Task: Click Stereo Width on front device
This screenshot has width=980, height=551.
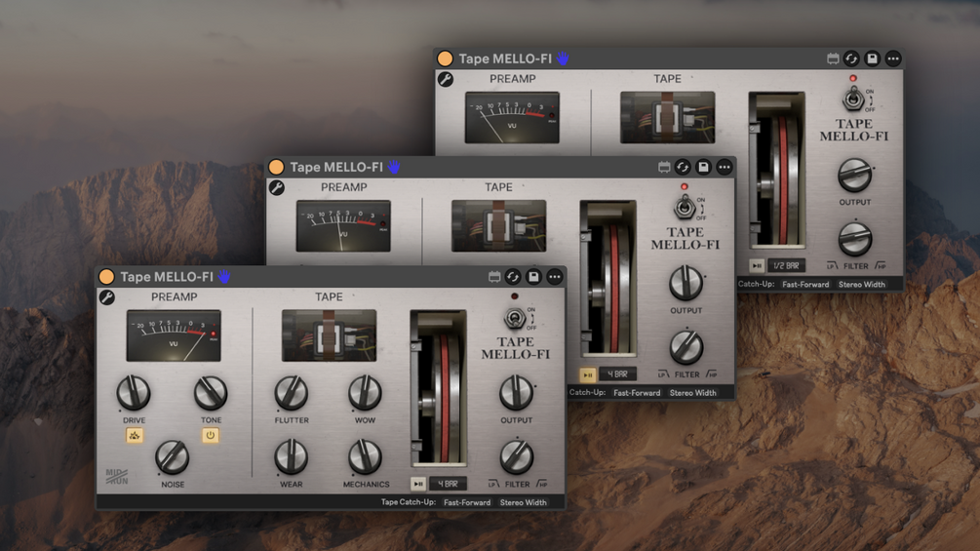Action: pos(523,502)
